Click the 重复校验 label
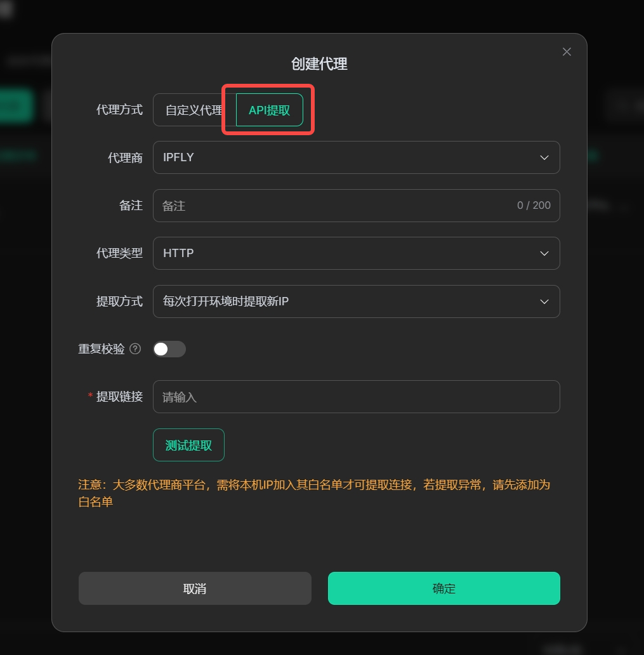The height and width of the screenshot is (655, 644). coord(102,349)
